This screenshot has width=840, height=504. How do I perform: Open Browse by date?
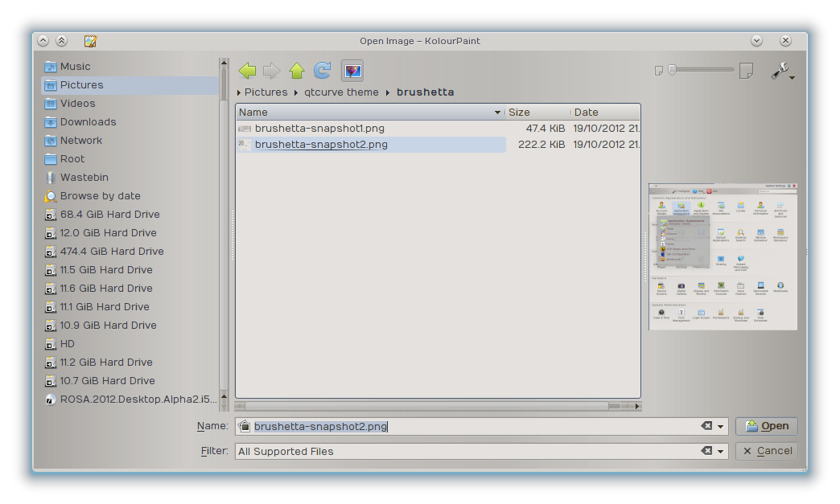(x=130, y=196)
